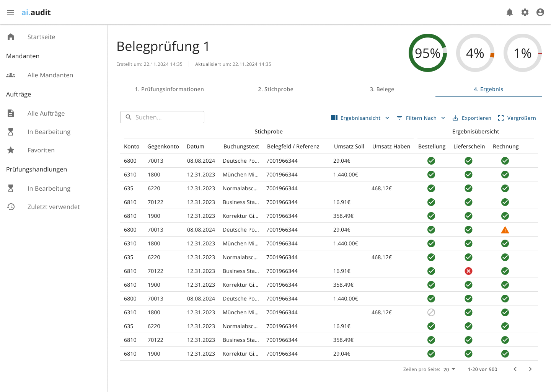Click the Ergebnisansicht columns icon
Screen dimensions: 551x392
[334, 118]
